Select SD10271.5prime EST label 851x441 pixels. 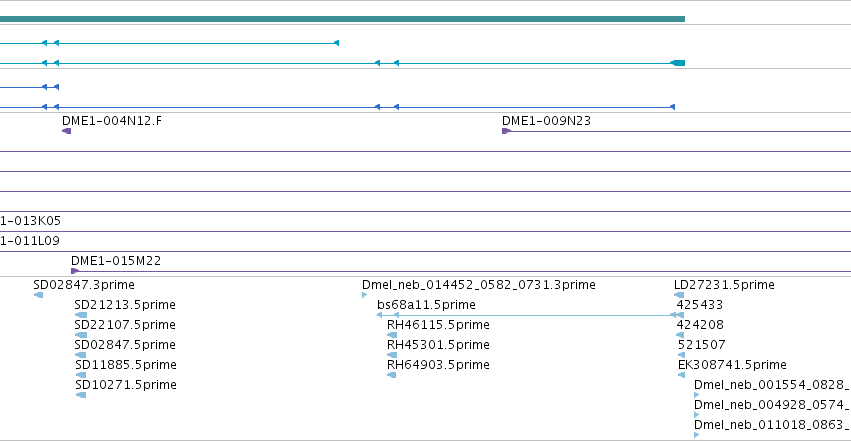(126, 385)
